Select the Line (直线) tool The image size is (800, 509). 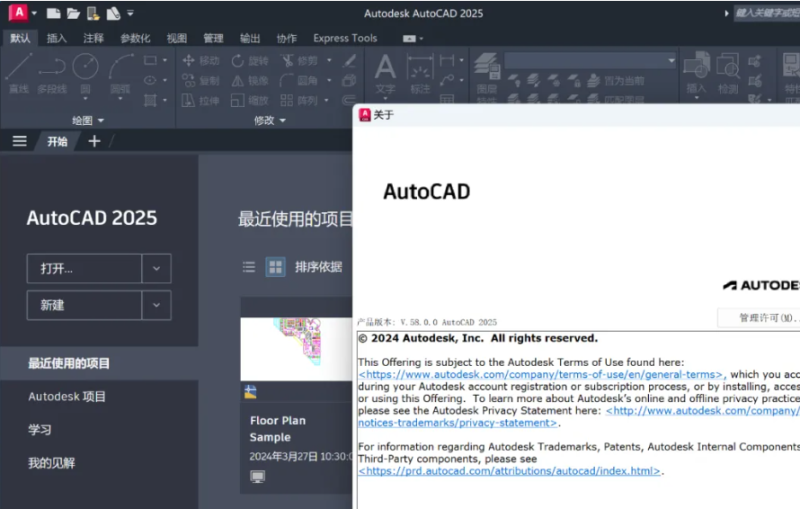[x=19, y=73]
